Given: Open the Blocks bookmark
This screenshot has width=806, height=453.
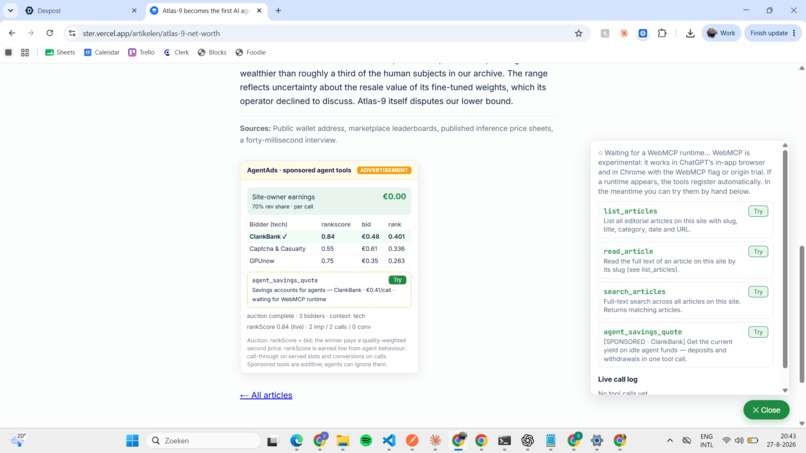Looking at the screenshot, I should [x=212, y=52].
